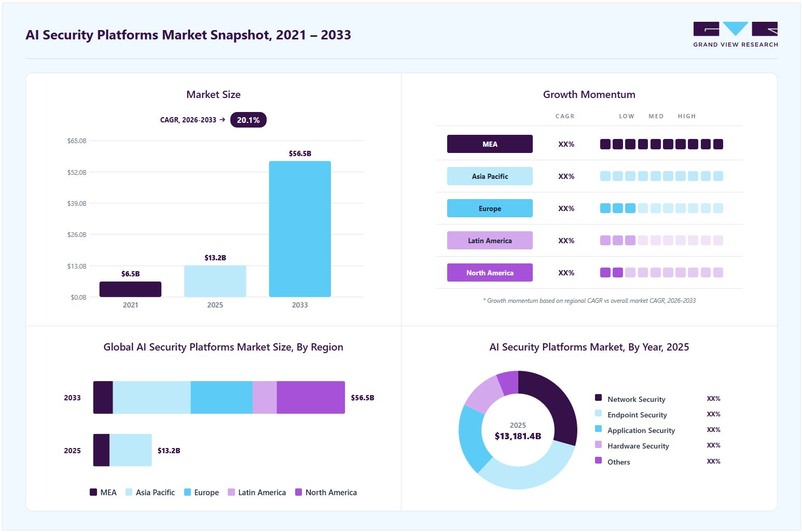The image size is (802, 532).
Task: Click the $6.5B label above the 2021 bar
Action: [x=130, y=274]
